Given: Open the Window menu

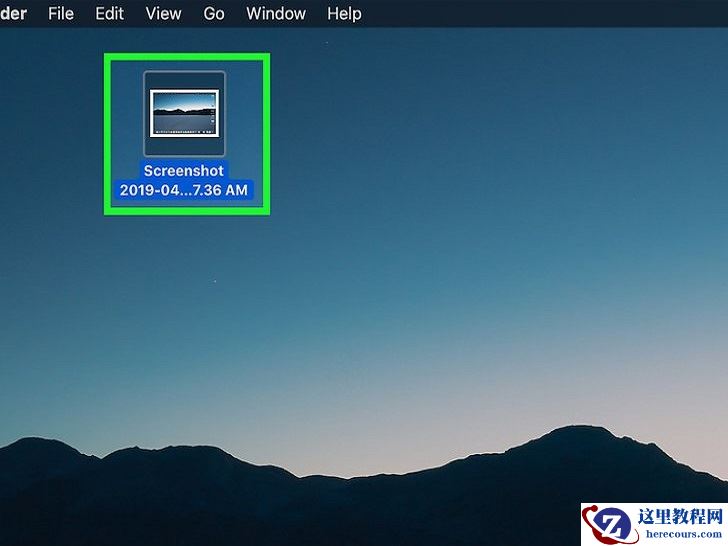Looking at the screenshot, I should click(276, 13).
